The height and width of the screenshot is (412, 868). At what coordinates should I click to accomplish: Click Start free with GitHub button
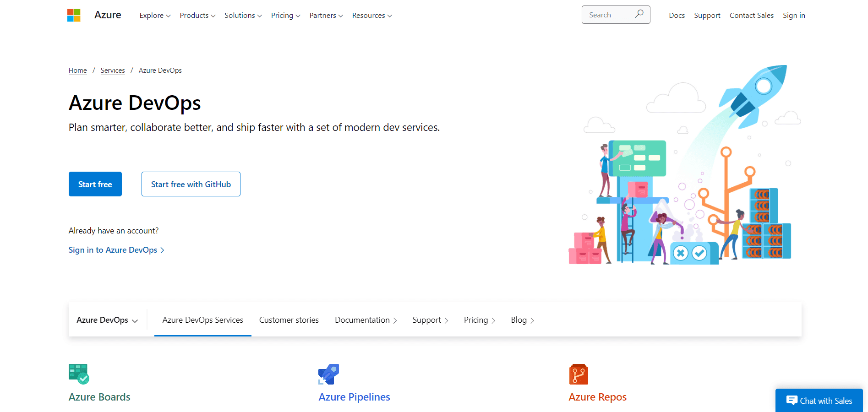[x=191, y=184]
